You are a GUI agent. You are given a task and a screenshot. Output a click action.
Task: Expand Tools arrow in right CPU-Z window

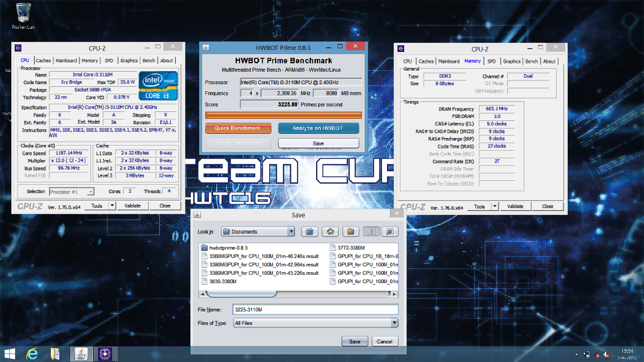[x=495, y=206]
